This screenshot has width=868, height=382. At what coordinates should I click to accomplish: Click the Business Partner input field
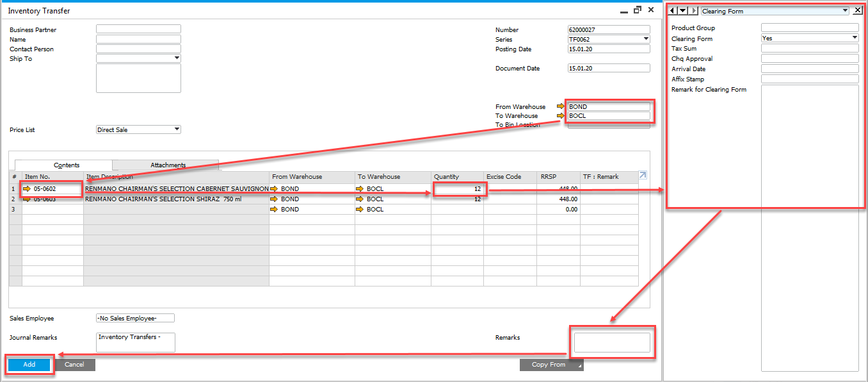click(138, 29)
